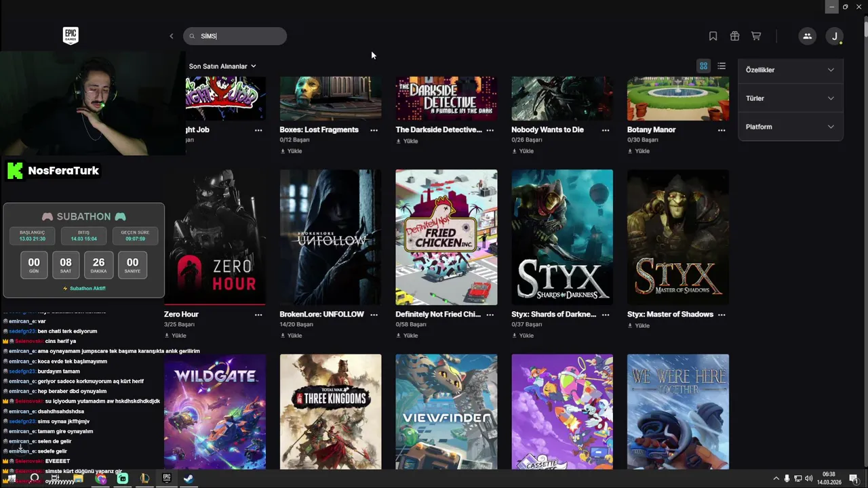Click the microphone tray icon
Image resolution: width=868 pixels, height=488 pixels.
787,479
